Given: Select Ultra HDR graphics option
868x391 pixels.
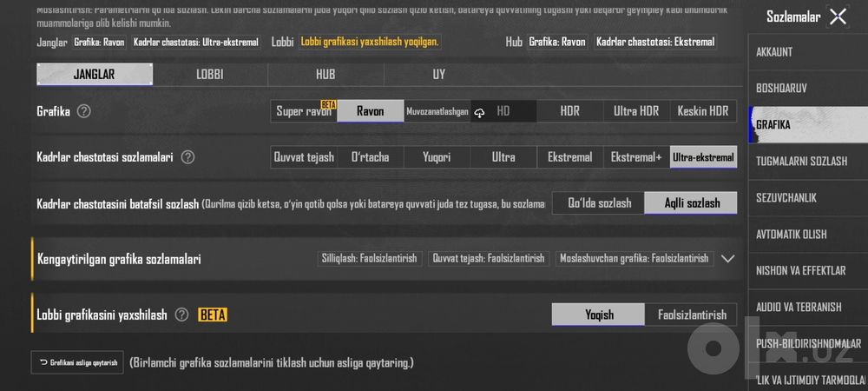Looking at the screenshot, I should 636,111.
